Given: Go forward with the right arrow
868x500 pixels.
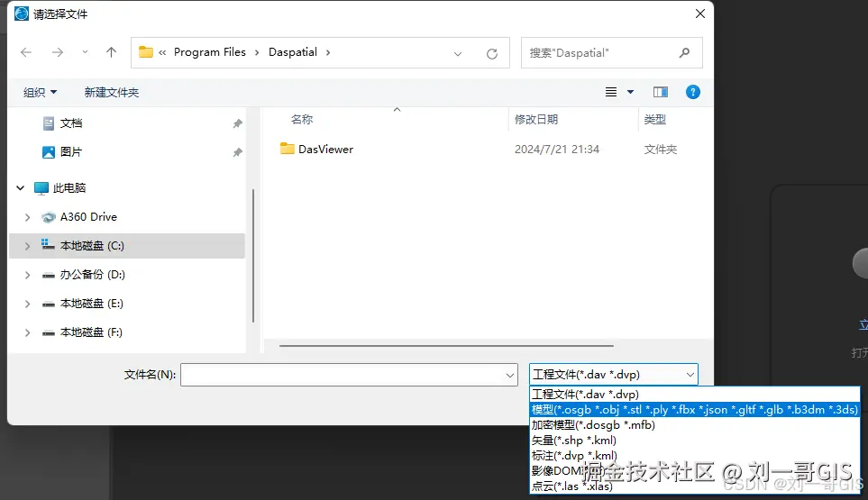Looking at the screenshot, I should pos(58,52).
